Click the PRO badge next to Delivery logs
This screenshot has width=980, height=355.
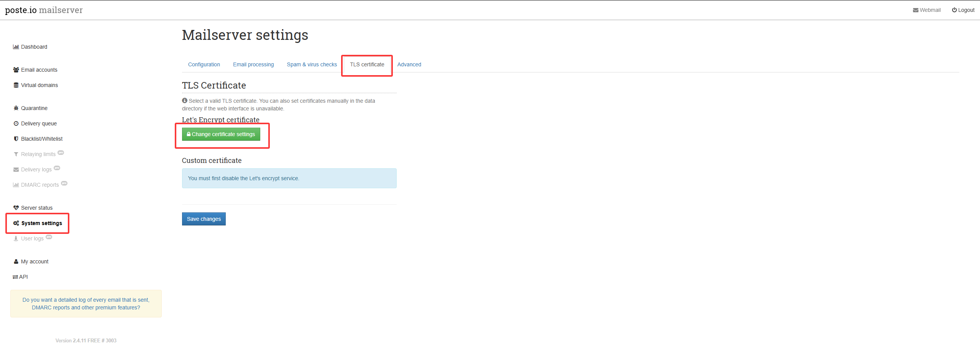57,168
